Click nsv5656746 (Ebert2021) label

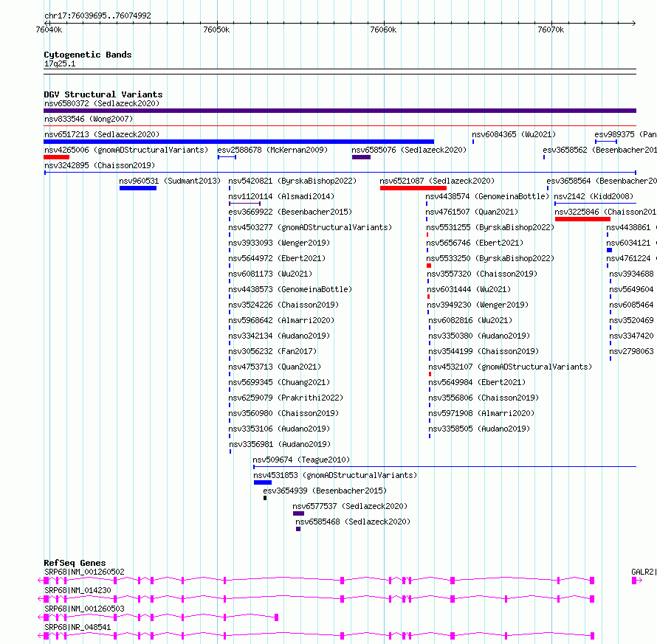[475, 243]
